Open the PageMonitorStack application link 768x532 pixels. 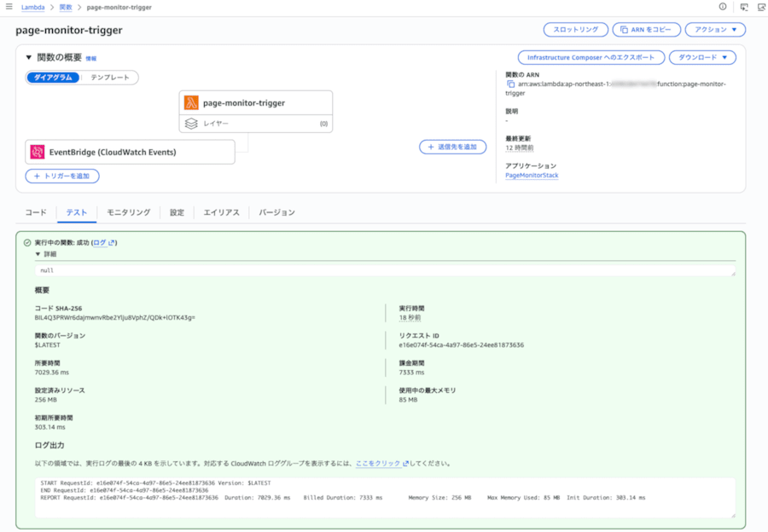(532, 176)
